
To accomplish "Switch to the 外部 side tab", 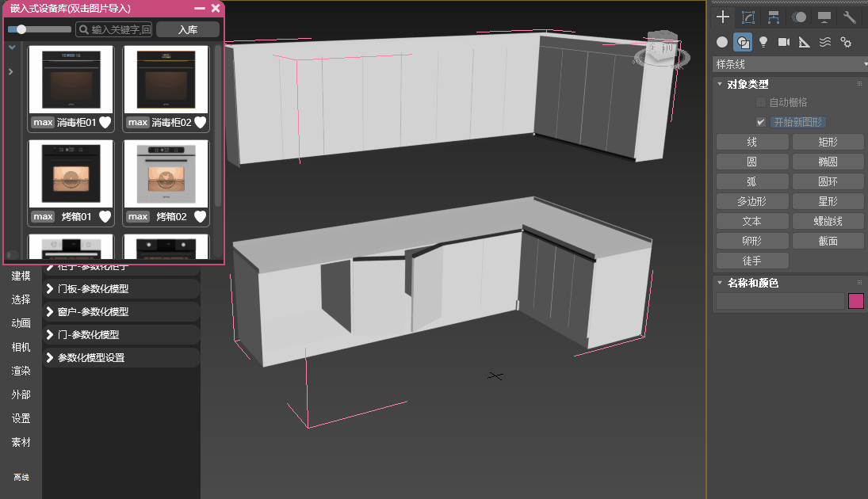I will coord(21,394).
